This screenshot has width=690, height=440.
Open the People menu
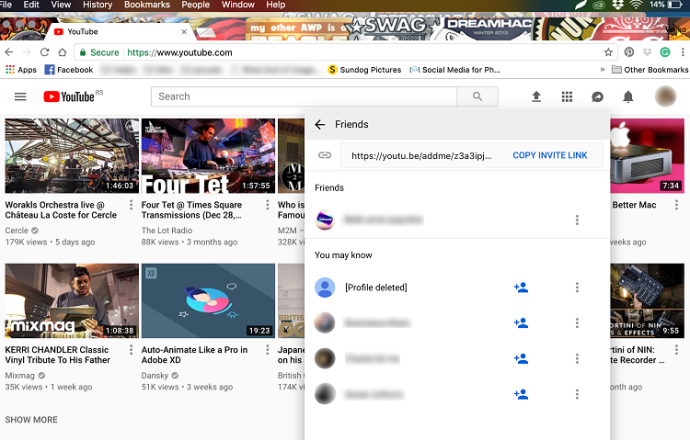coord(195,5)
